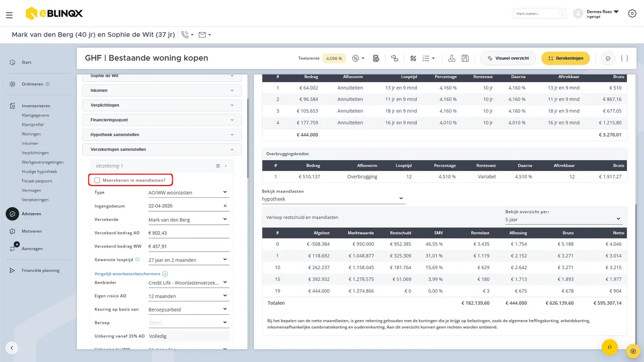The image size is (644, 362).
Task: Click the Klant zoeken search field
Action: tap(539, 13)
